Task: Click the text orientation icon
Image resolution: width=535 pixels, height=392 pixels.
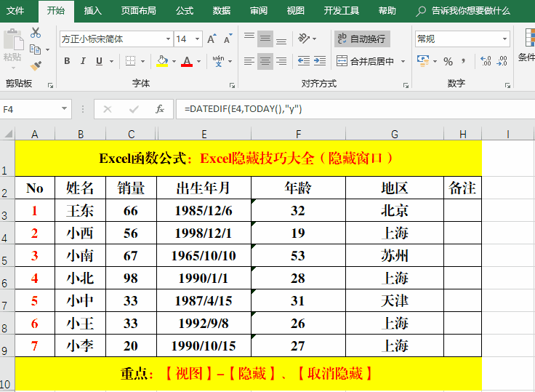Action: coord(304,39)
